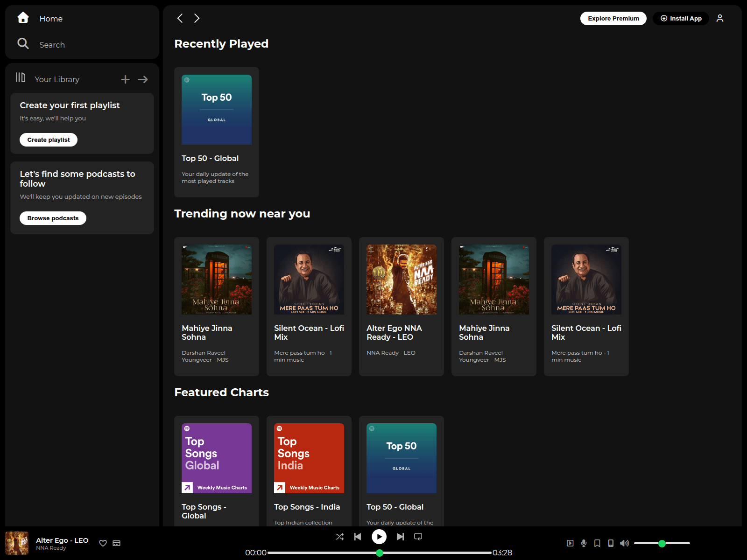Screen dimensions: 747x560
Task: Click Explore Premium button
Action: (613, 18)
